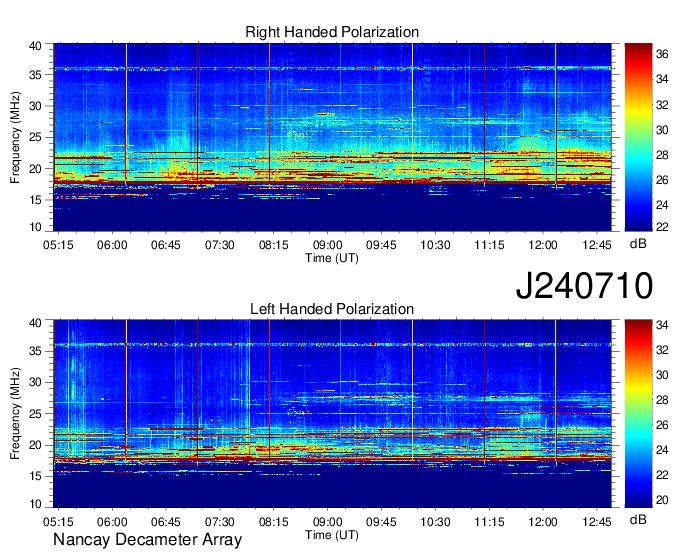Click the left-handed polarization spectrogram image

coord(332,414)
